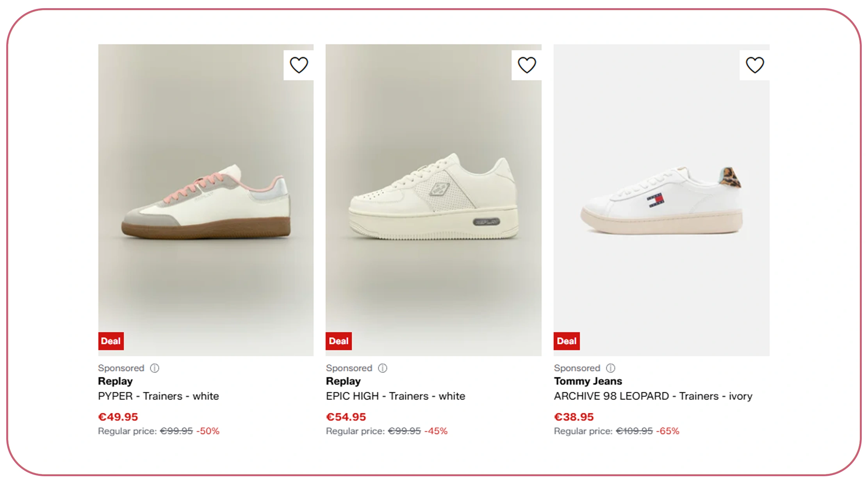Open Sponsored info icon under Tommy Jeans trainers
Viewport: 868px width, 484px height.
click(611, 368)
